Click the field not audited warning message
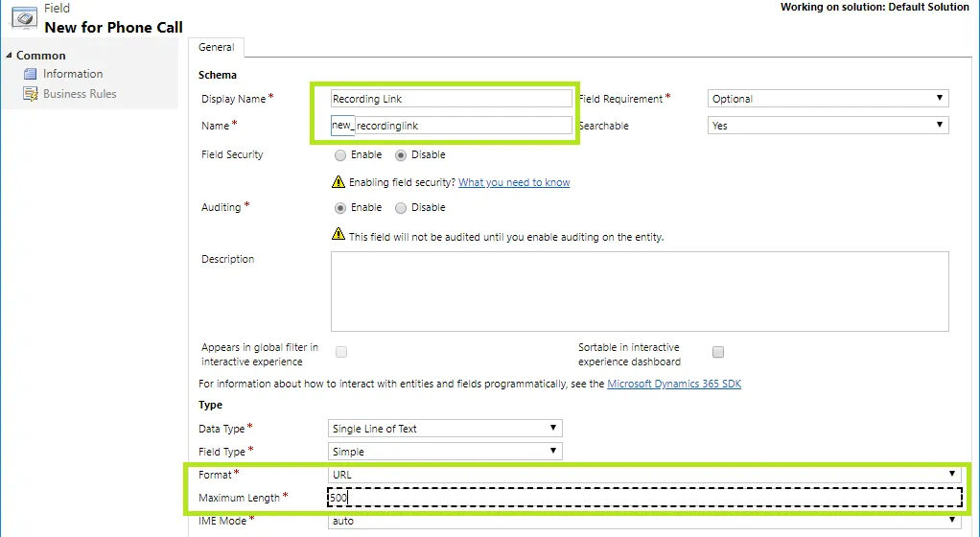 tap(506, 237)
